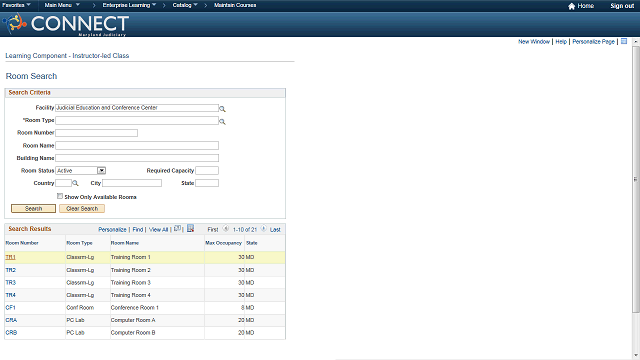Toggle Show Only Available Rooms checkbox

(x=60, y=196)
